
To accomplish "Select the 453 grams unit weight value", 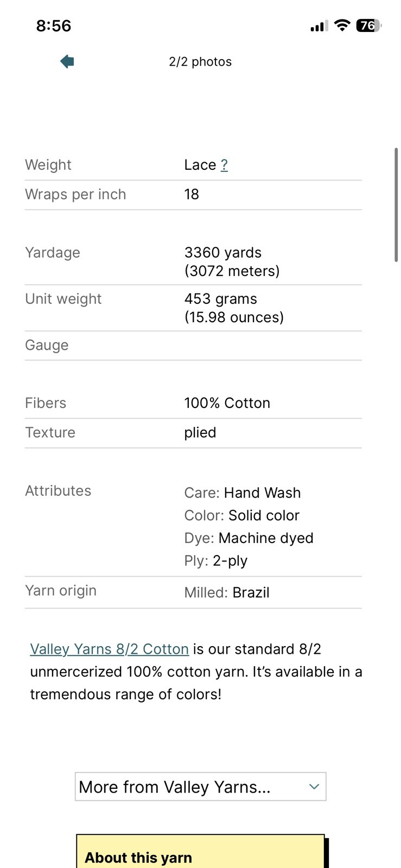I will 220,299.
